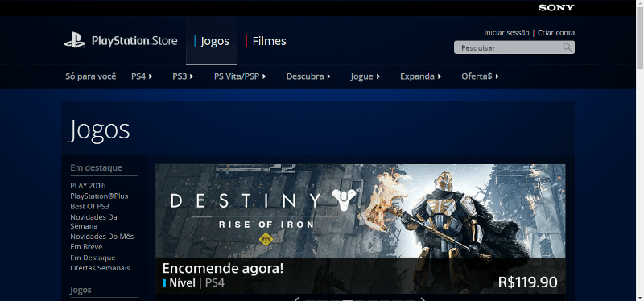Viewport: 644px width, 301px height.
Task: Click the SONY logo
Action: (x=556, y=8)
